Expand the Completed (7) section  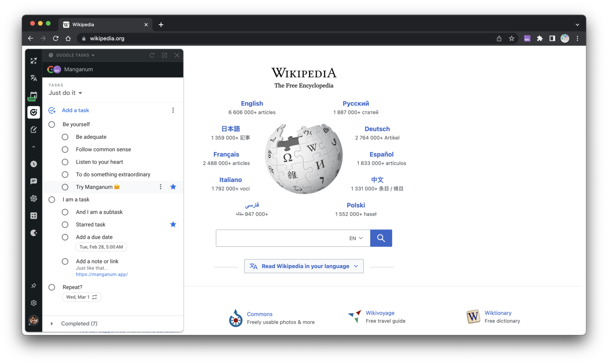pos(52,323)
